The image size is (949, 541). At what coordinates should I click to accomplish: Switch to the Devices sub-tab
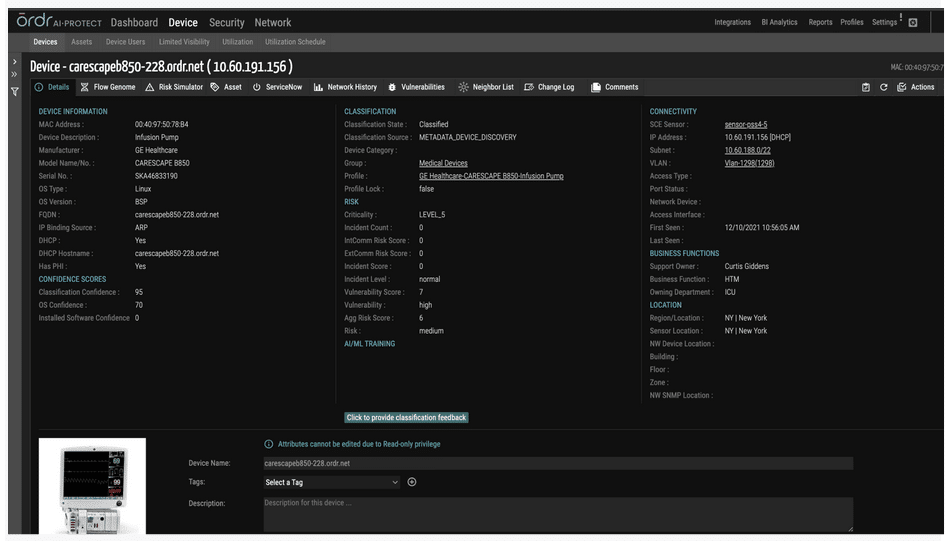45,42
